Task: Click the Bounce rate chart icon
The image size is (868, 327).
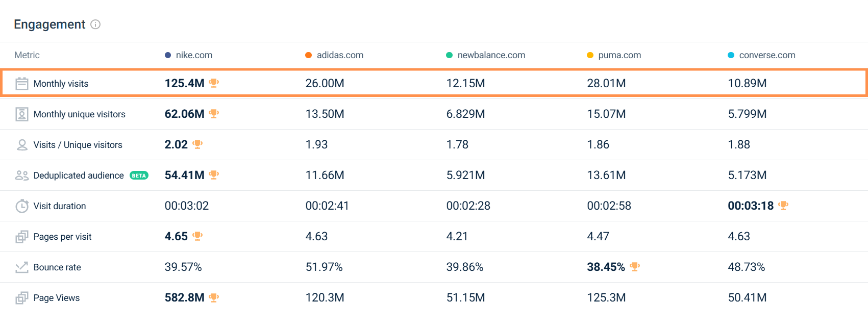Action: pyautogui.click(x=22, y=267)
